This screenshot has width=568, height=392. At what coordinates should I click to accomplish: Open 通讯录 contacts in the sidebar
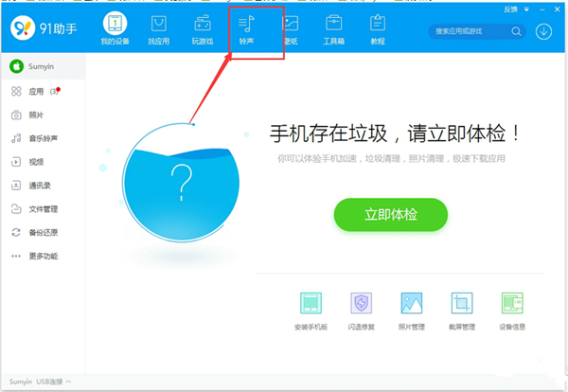tap(44, 186)
